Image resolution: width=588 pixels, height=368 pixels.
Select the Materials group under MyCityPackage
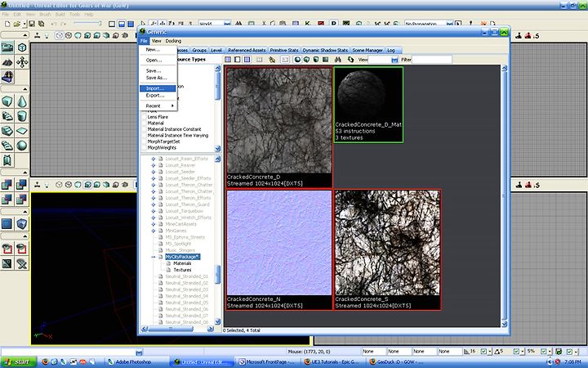coord(182,263)
